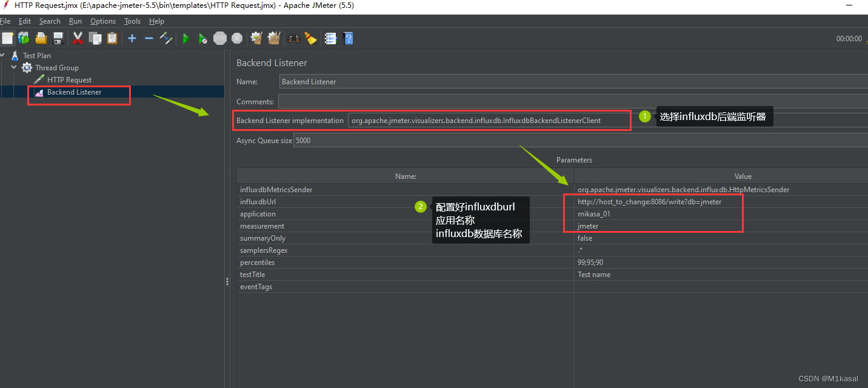The image size is (868, 388).
Task: Open the Templates toolbar icon
Action: click(24, 38)
